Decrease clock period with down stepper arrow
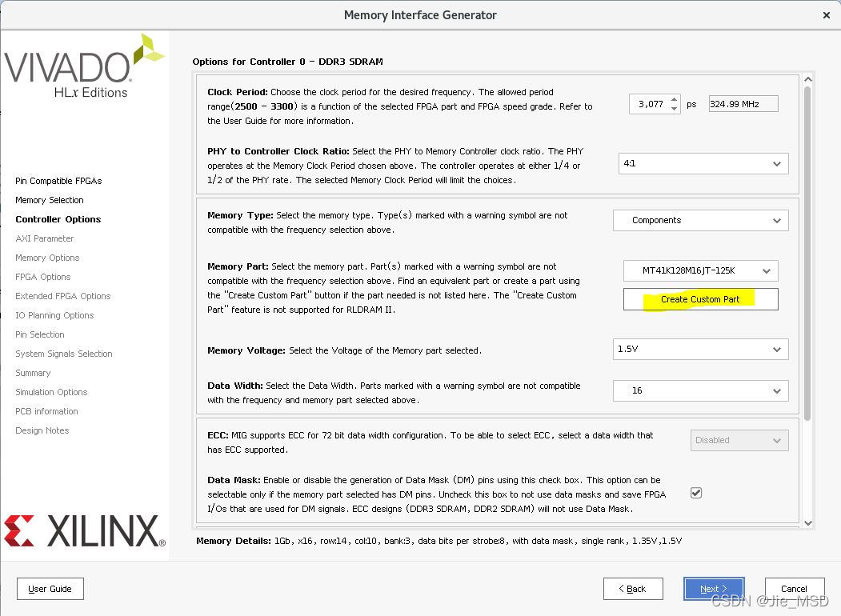The height and width of the screenshot is (616, 841). [x=675, y=108]
